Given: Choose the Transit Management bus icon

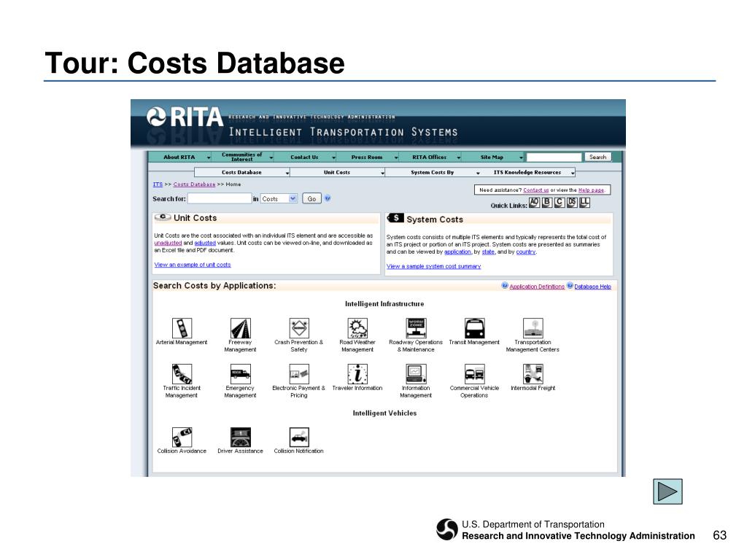Looking at the screenshot, I should click(x=474, y=328).
